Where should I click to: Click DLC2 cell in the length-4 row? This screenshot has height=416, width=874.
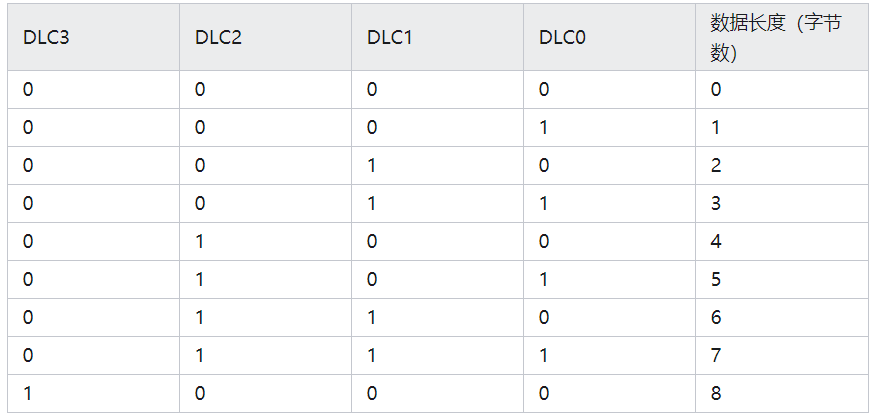200,241
